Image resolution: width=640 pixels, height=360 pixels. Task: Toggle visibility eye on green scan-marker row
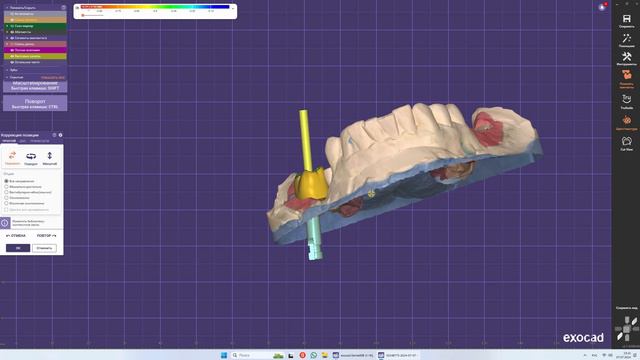click(x=12, y=26)
